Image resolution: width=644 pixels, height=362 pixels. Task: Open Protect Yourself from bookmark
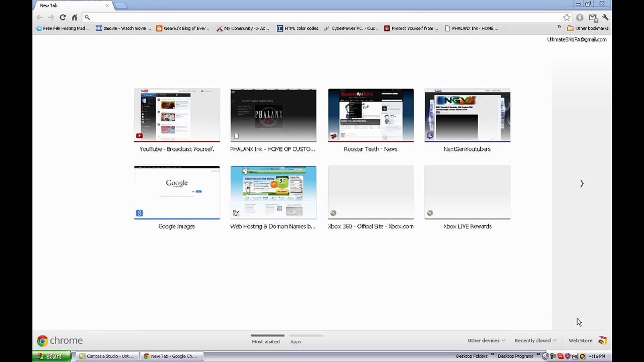[x=412, y=28]
